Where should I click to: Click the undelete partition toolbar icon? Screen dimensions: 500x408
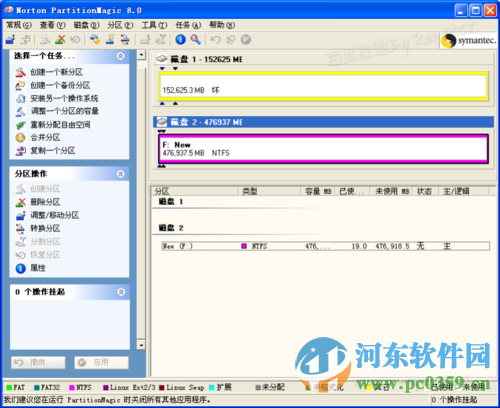pyautogui.click(x=75, y=39)
